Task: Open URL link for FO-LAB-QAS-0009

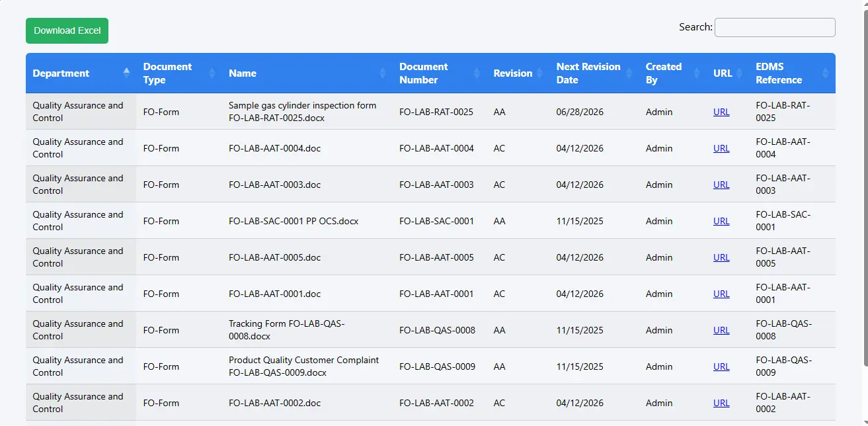Action: (721, 366)
